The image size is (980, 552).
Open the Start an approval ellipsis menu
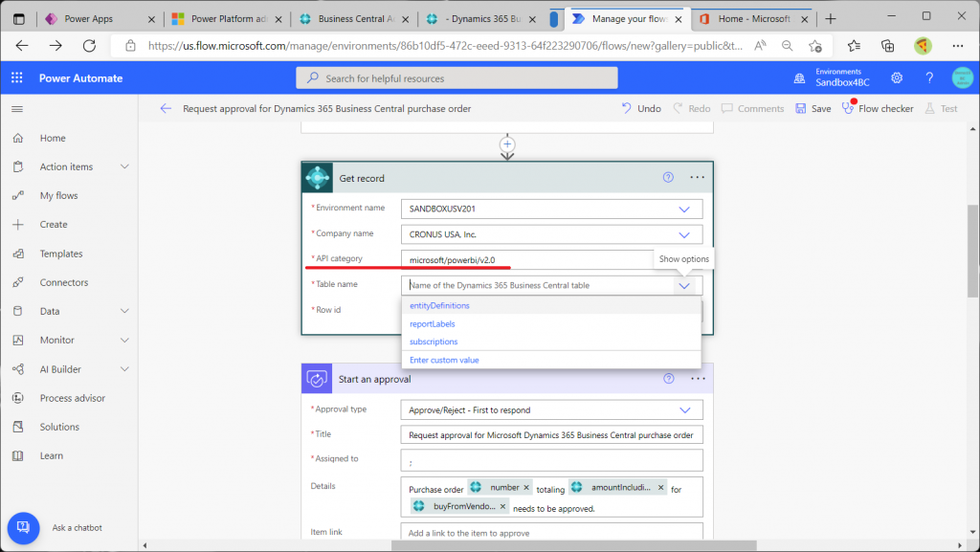(698, 379)
